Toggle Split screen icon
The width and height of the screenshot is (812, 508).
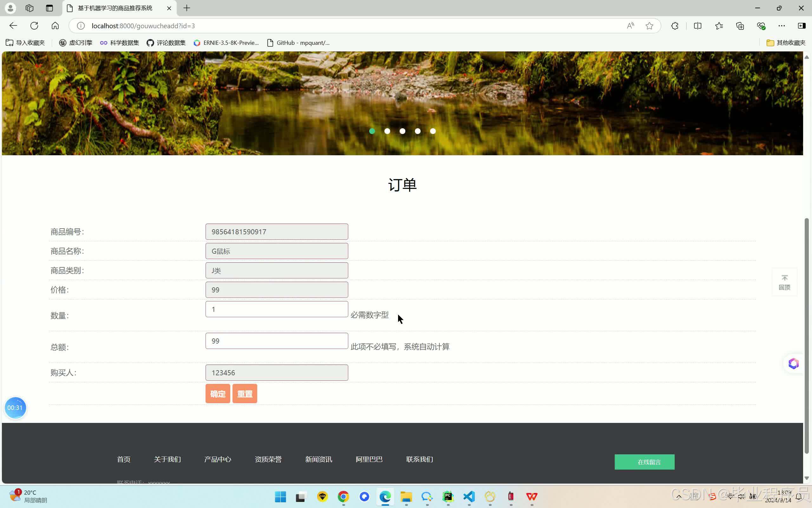[x=697, y=26]
